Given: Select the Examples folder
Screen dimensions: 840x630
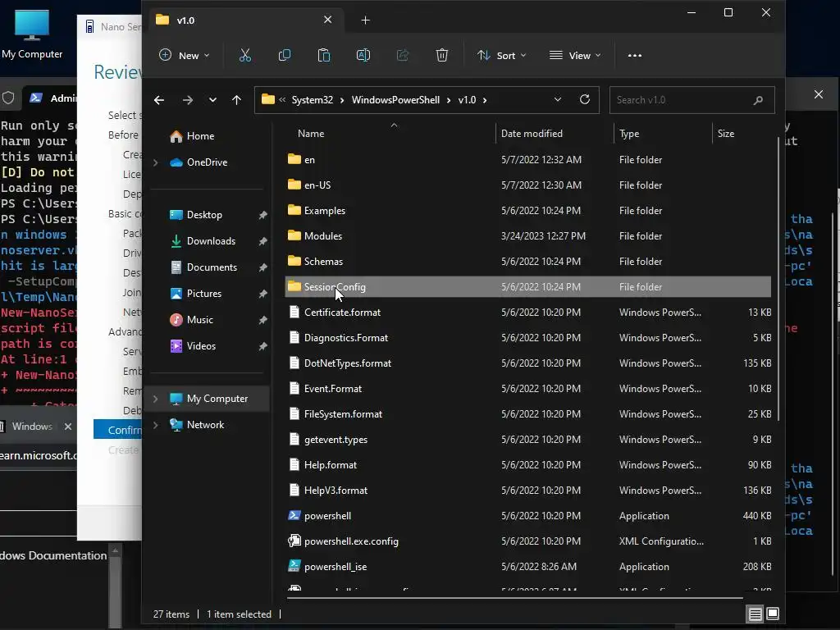Looking at the screenshot, I should (528, 211).
